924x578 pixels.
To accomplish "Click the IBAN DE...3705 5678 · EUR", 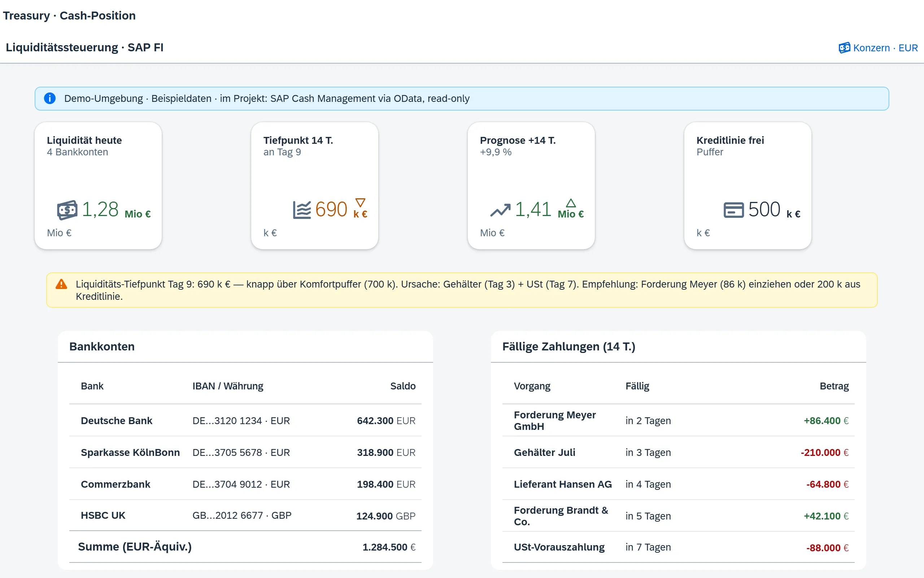I will 241,452.
